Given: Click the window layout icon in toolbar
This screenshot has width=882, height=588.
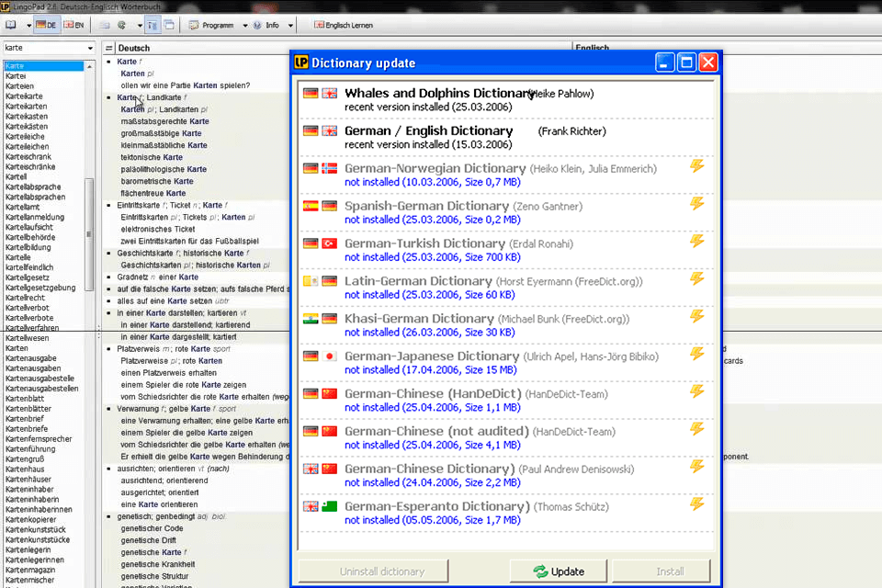Looking at the screenshot, I should tap(169, 25).
